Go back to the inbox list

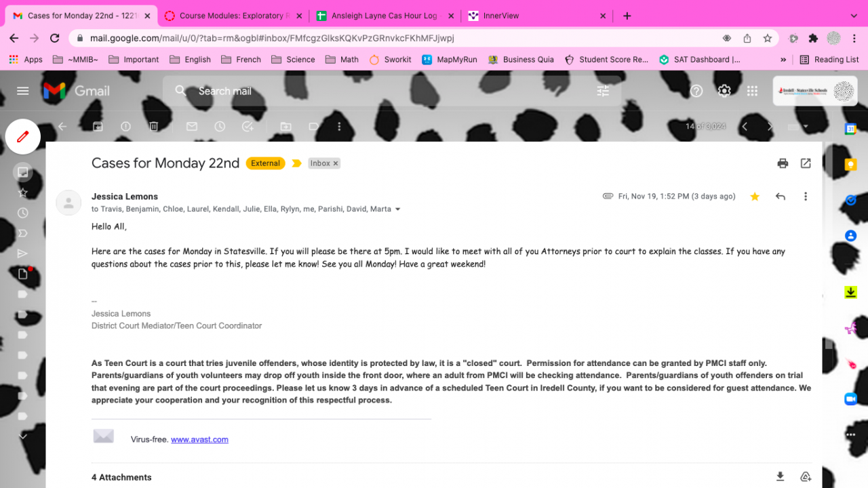(62, 127)
